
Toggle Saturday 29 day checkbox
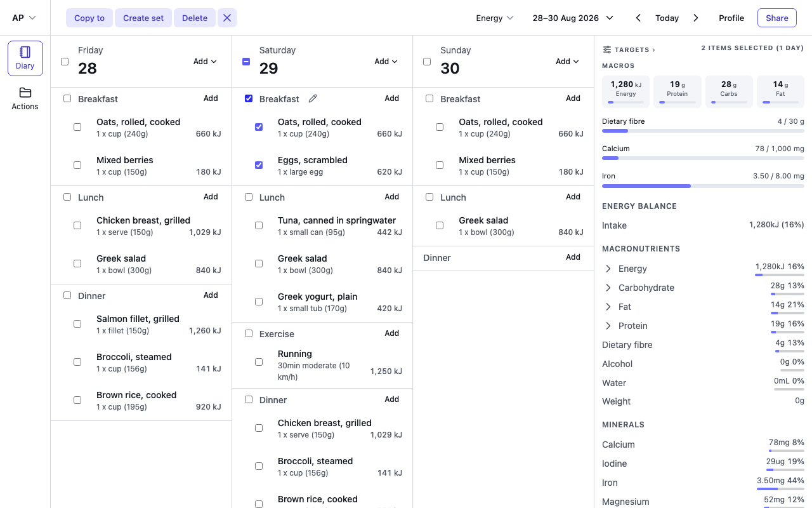tap(246, 62)
